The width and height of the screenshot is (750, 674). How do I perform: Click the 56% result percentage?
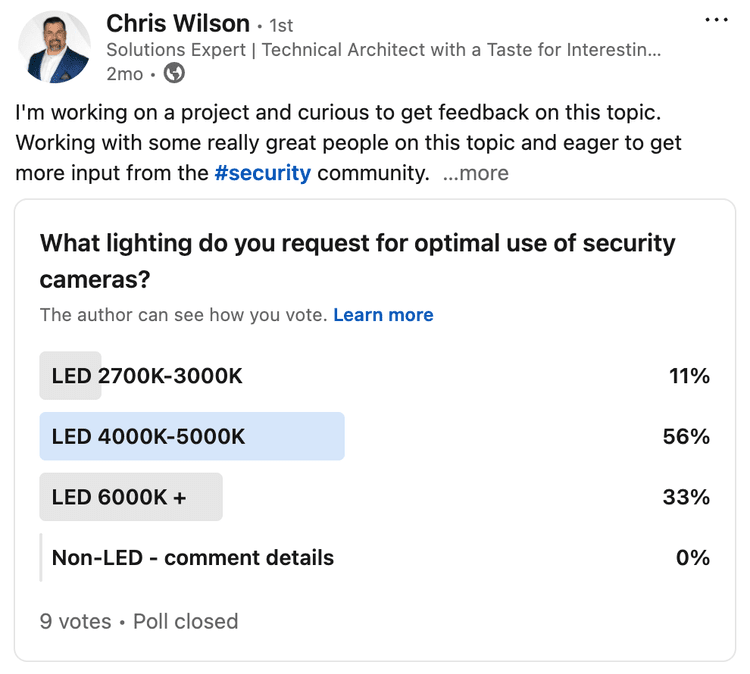[x=686, y=436]
